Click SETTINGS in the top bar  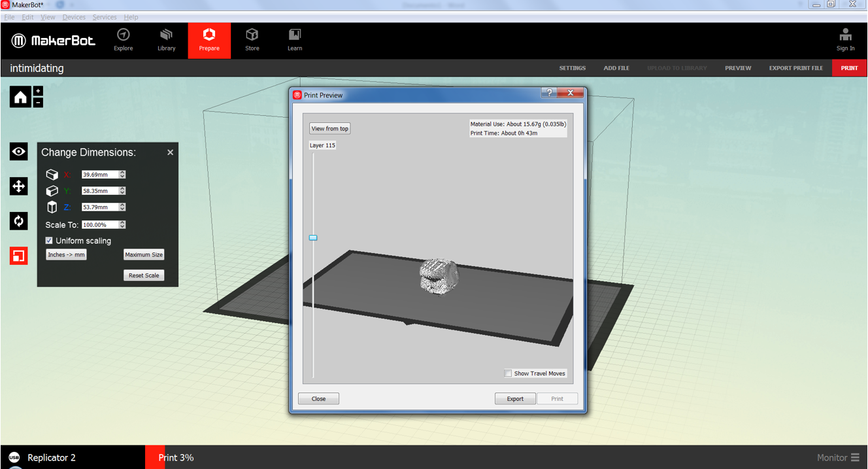coord(573,68)
